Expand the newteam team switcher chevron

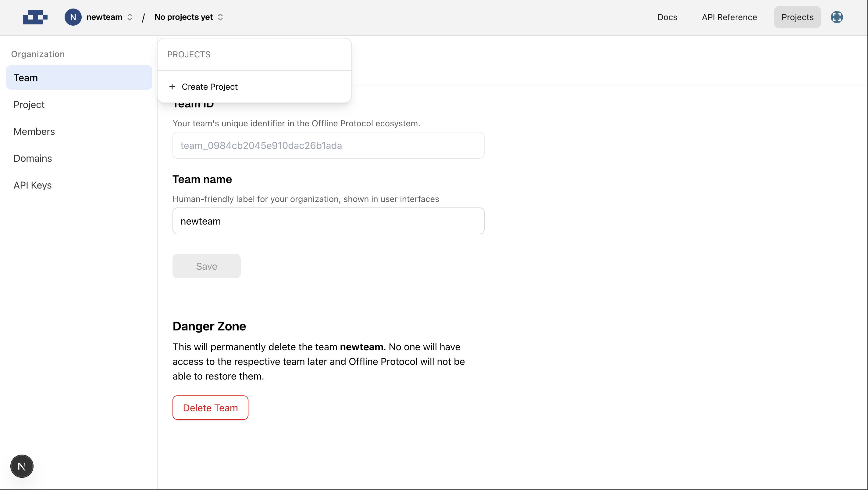pos(130,17)
